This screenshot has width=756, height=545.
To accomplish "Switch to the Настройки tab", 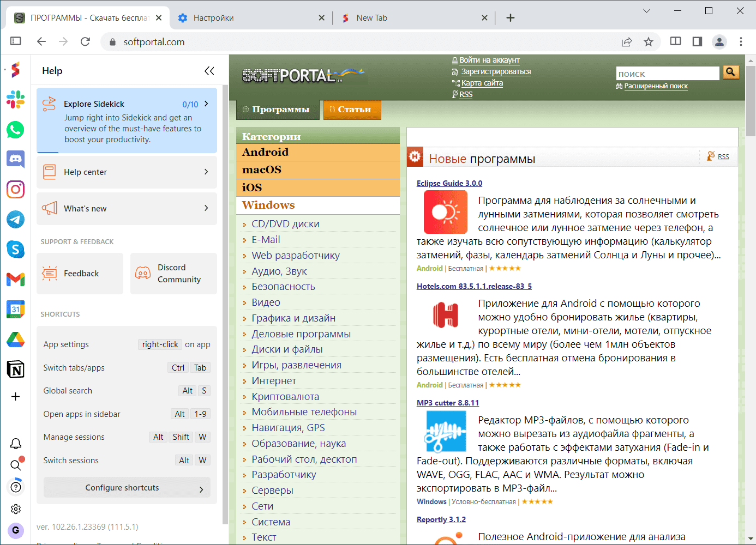I will pyautogui.click(x=251, y=18).
